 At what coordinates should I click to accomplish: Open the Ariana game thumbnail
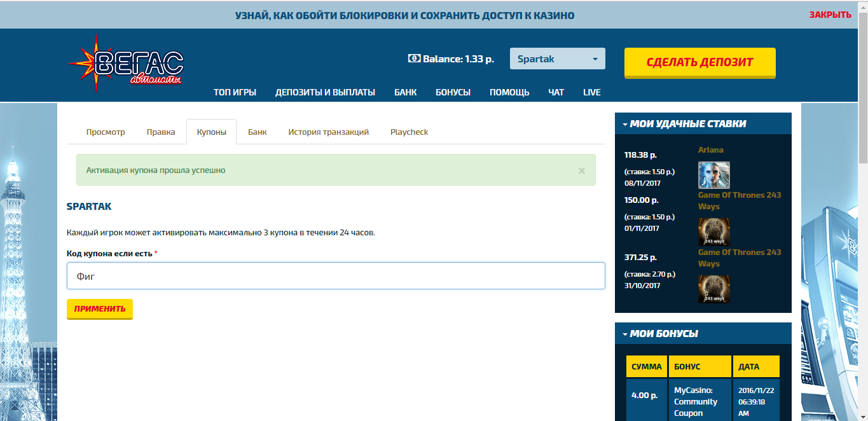coord(713,175)
